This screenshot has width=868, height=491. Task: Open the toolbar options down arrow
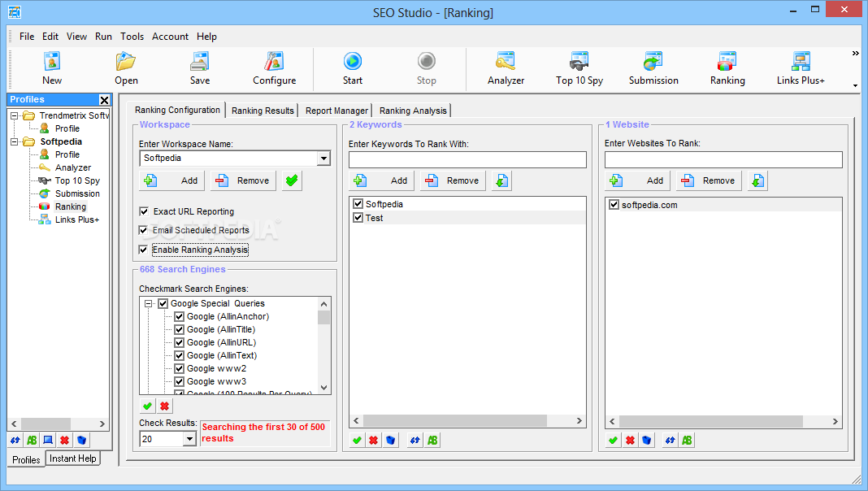pyautogui.click(x=855, y=85)
